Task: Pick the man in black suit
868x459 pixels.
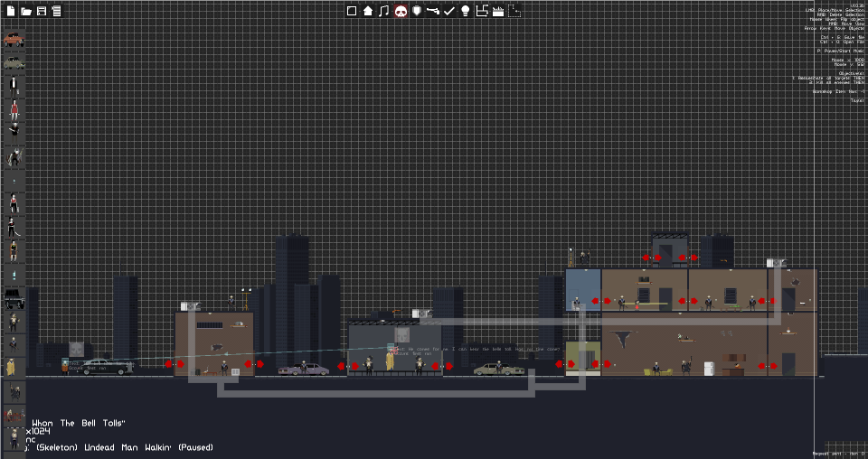Action: click(14, 86)
